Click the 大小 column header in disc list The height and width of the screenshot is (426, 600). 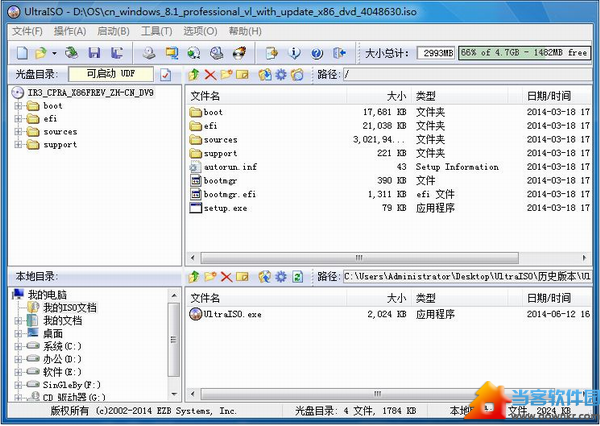pos(379,96)
